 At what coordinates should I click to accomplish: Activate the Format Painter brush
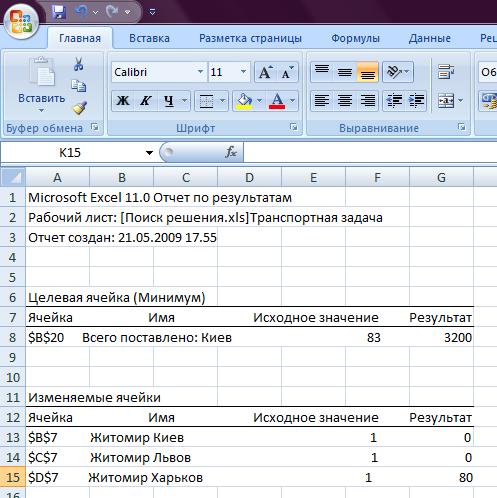coord(79,108)
